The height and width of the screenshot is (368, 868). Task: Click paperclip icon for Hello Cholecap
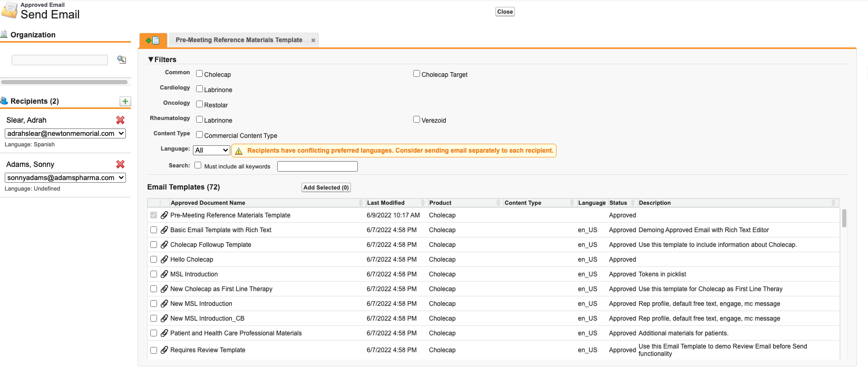tap(164, 260)
